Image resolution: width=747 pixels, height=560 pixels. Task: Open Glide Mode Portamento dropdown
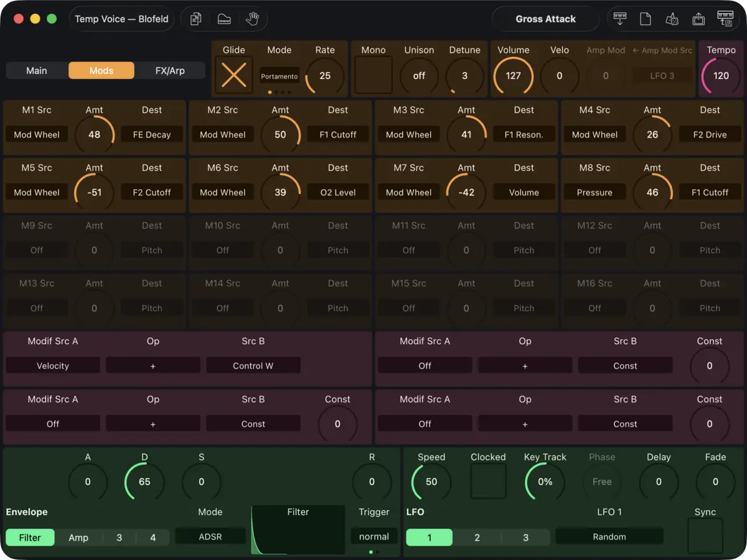click(x=280, y=76)
